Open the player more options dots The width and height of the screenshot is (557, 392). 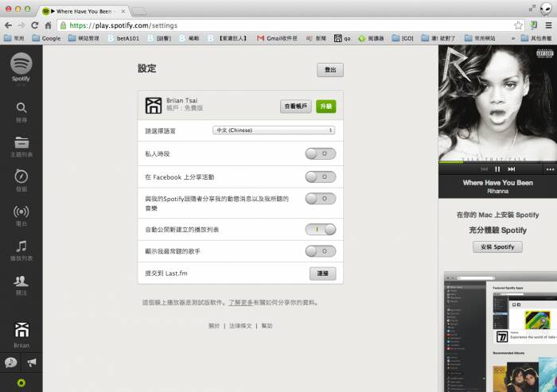550,169
